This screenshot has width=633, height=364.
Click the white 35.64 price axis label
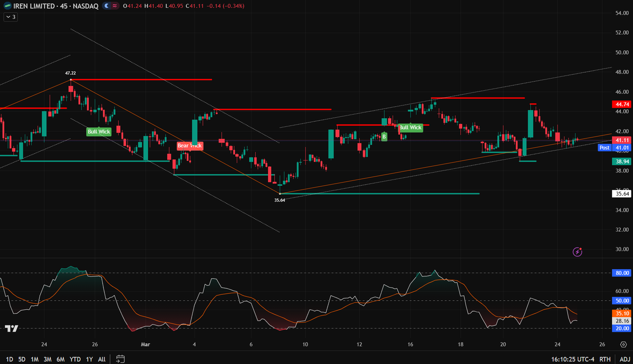click(x=621, y=194)
